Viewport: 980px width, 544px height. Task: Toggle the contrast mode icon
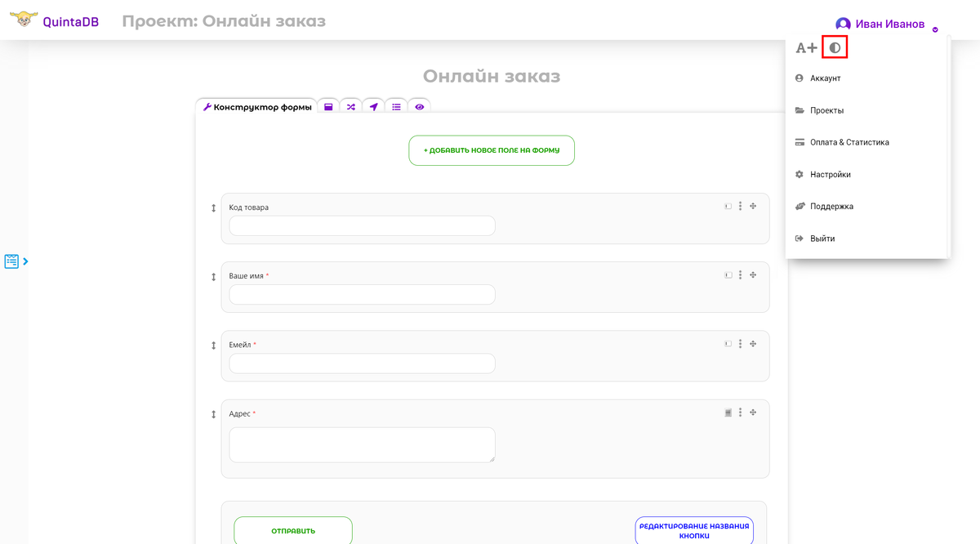(835, 47)
